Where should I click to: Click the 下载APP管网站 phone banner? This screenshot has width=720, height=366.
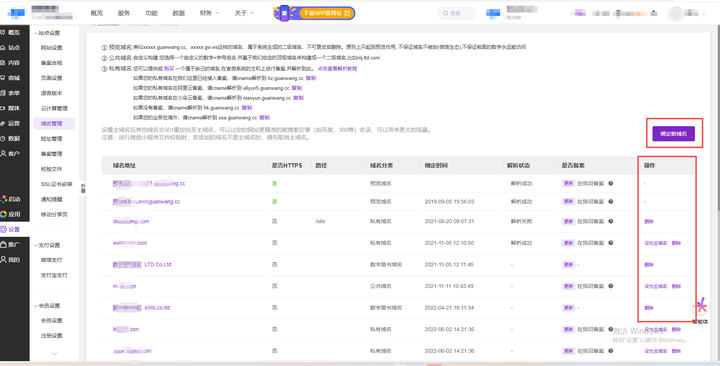(x=315, y=13)
